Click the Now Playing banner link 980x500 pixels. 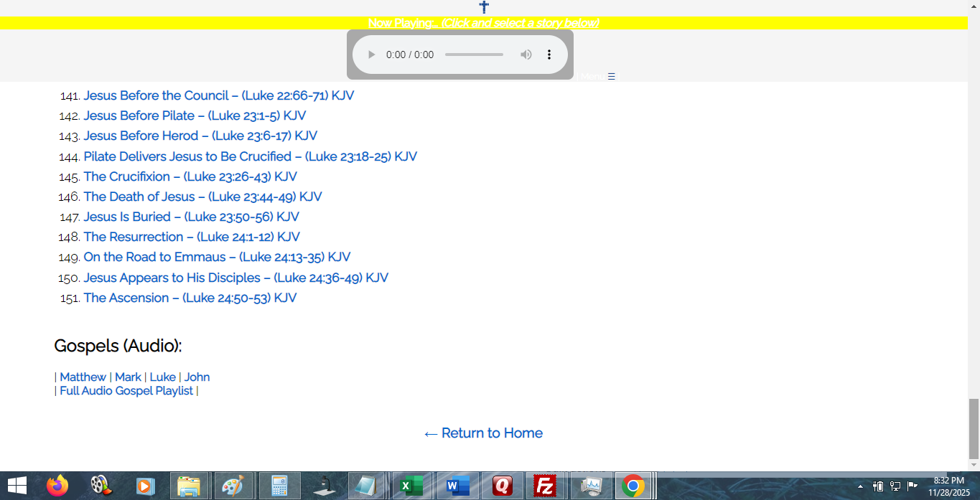click(x=483, y=23)
